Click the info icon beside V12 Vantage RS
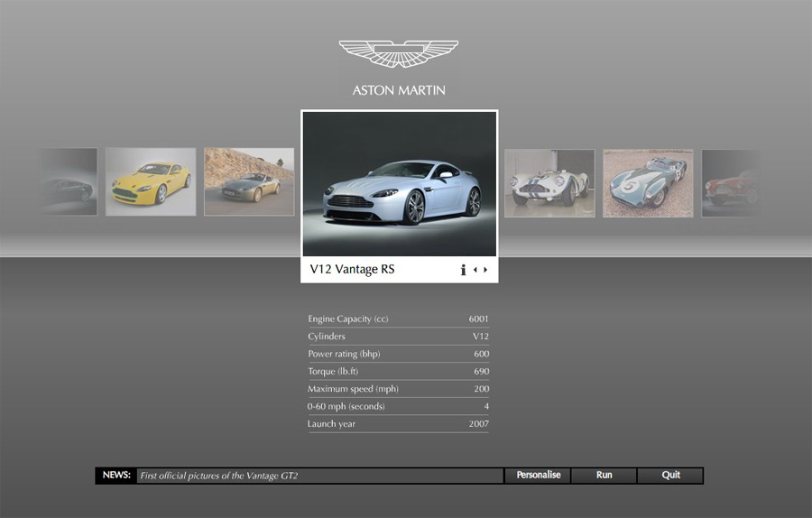Viewport: 812px width, 518px height. click(x=464, y=270)
